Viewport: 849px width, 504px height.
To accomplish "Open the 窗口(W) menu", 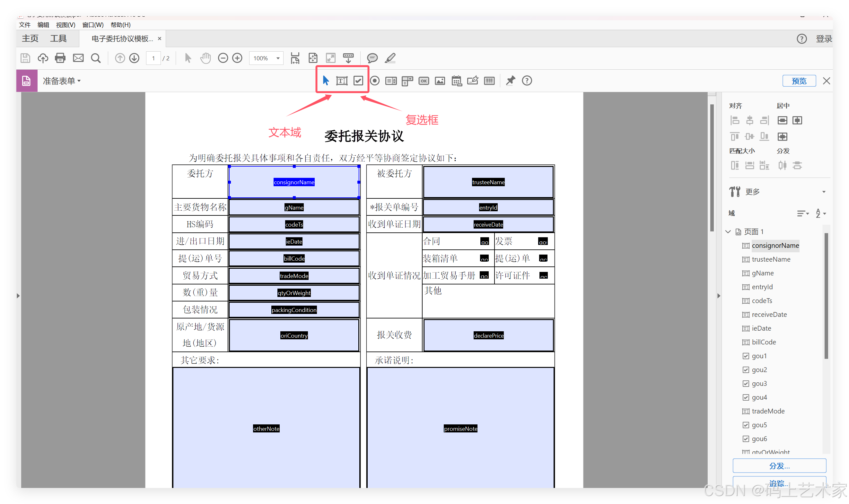I will [x=93, y=25].
